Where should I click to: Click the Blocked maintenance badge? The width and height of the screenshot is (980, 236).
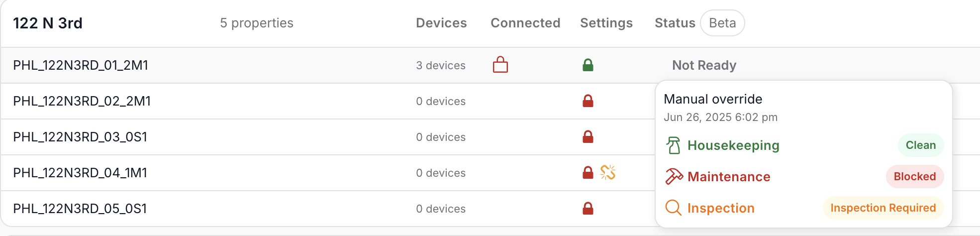(914, 177)
